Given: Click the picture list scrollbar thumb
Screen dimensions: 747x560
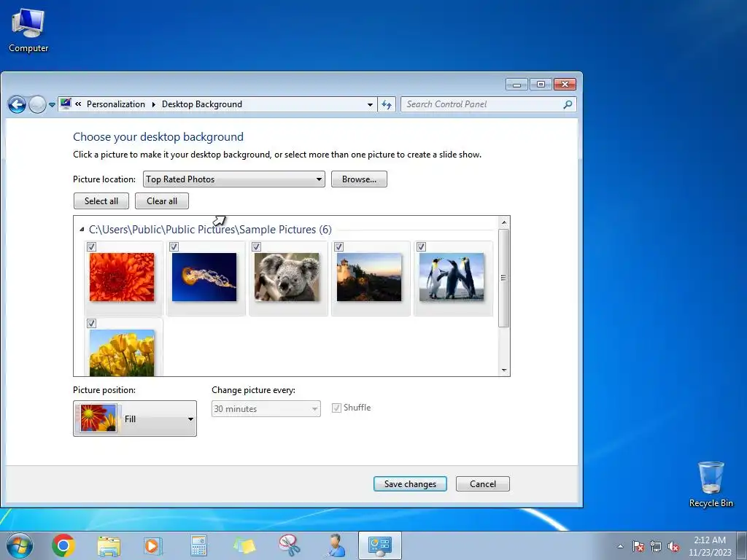Looking at the screenshot, I should [504, 278].
